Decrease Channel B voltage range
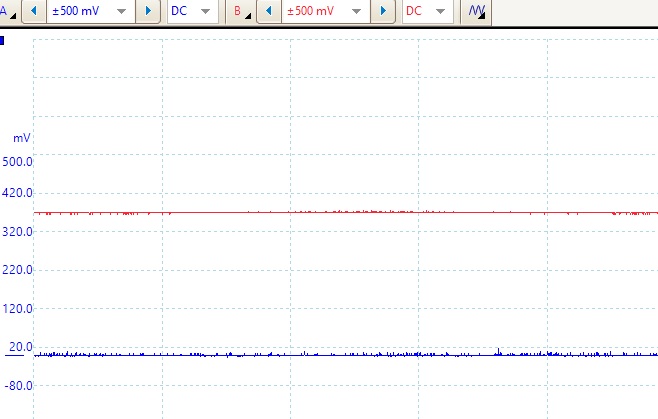This screenshot has width=658, height=419. [x=269, y=11]
